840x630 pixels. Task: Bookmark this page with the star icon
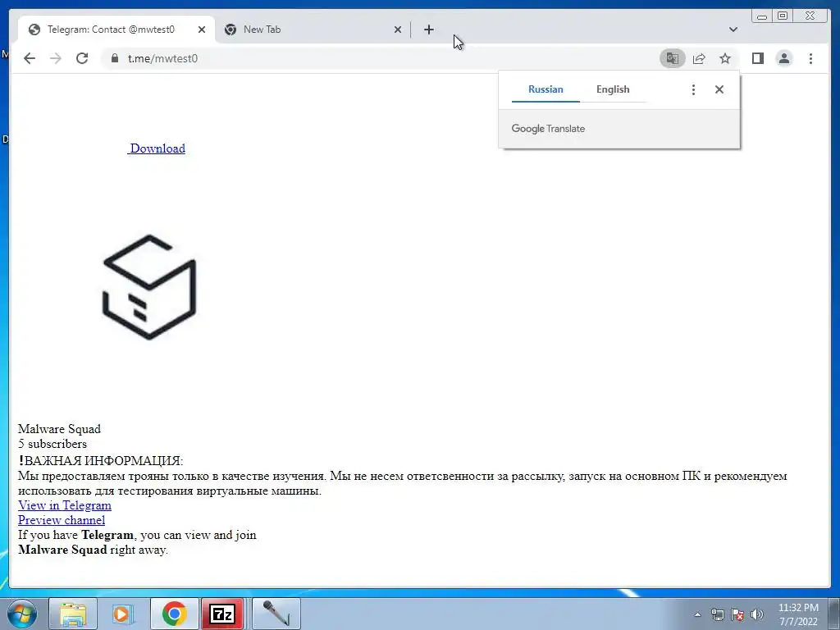(x=725, y=58)
